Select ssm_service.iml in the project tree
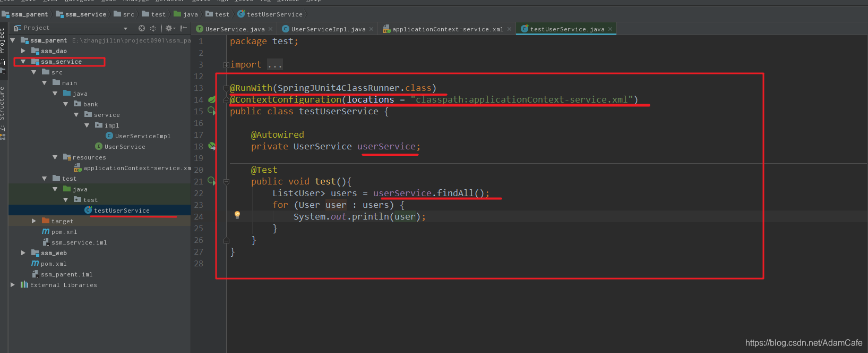Viewport: 868px width, 353px height. tap(74, 242)
